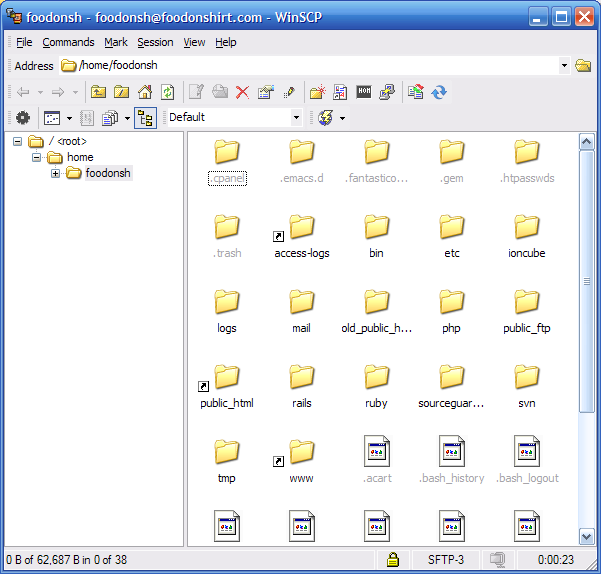Select home folder in directory tree
Viewport: 601px width, 574px height.
[x=80, y=157]
